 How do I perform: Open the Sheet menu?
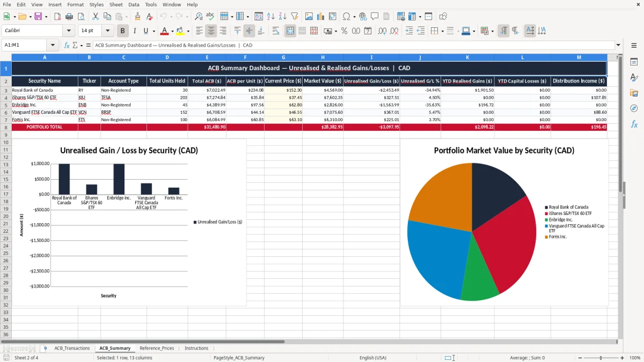(116, 4)
